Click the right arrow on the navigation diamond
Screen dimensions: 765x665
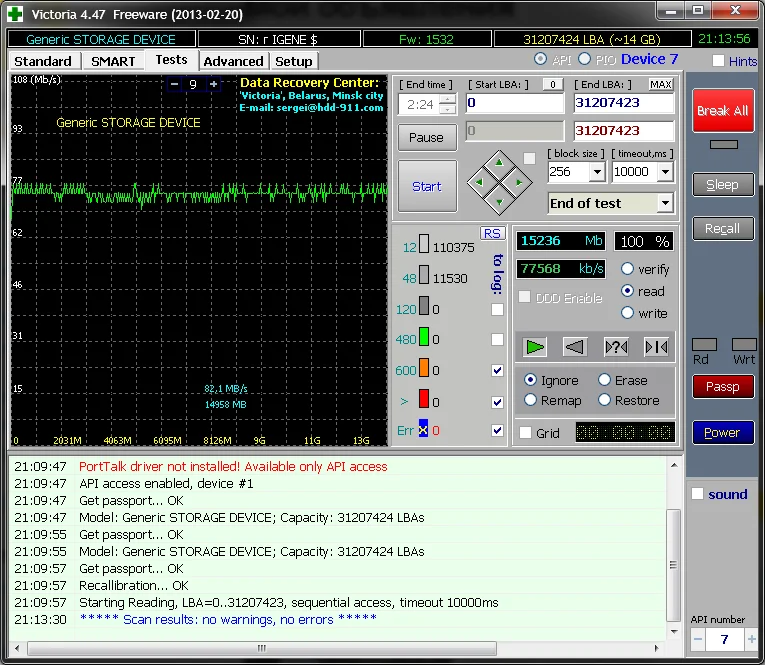pyautogui.click(x=519, y=182)
